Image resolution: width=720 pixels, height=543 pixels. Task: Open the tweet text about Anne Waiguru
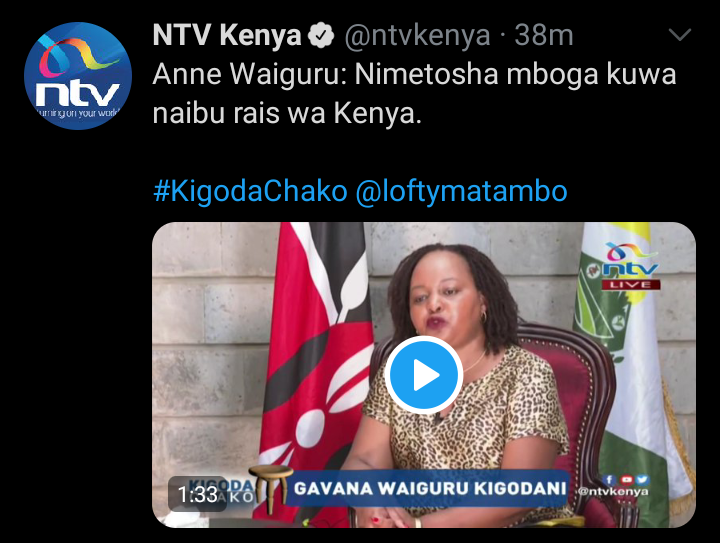[x=414, y=94]
